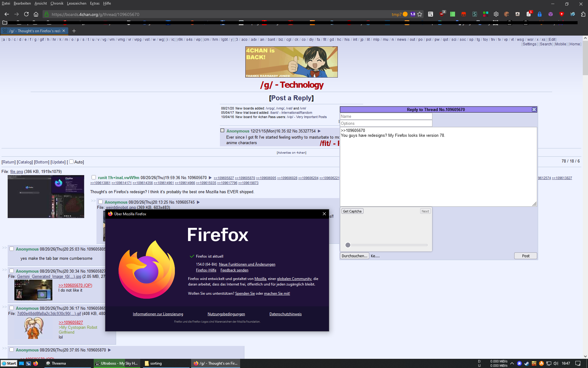Click the Feedback senden link

234,270
